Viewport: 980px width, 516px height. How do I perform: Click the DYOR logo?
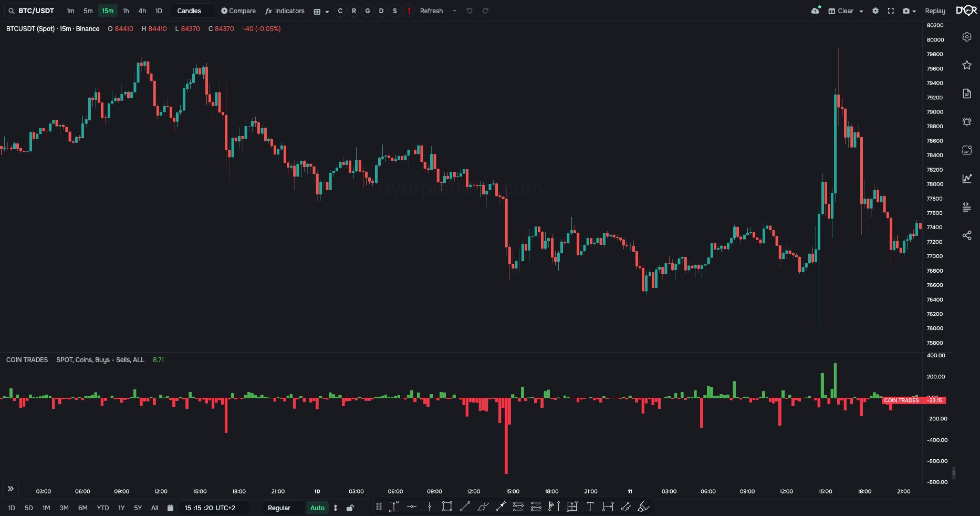(966, 11)
